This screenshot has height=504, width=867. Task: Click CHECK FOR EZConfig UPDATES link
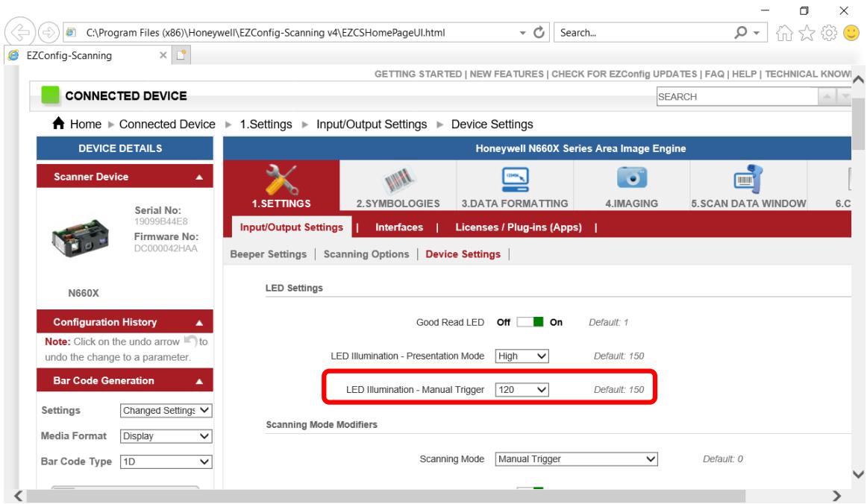point(624,74)
